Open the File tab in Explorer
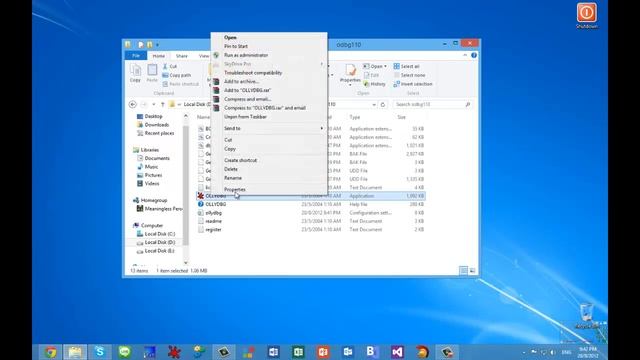Screen dimensions: 640x360 (x=136, y=56)
